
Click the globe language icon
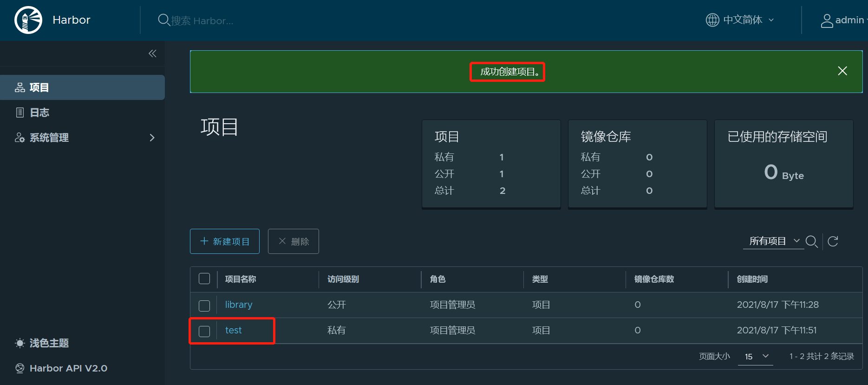click(x=712, y=20)
